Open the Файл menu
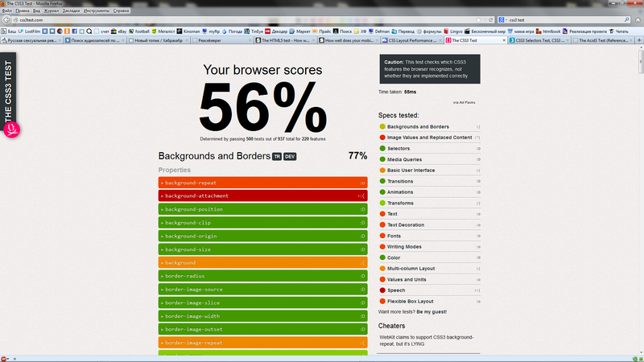644x362 pixels. pyautogui.click(x=7, y=10)
